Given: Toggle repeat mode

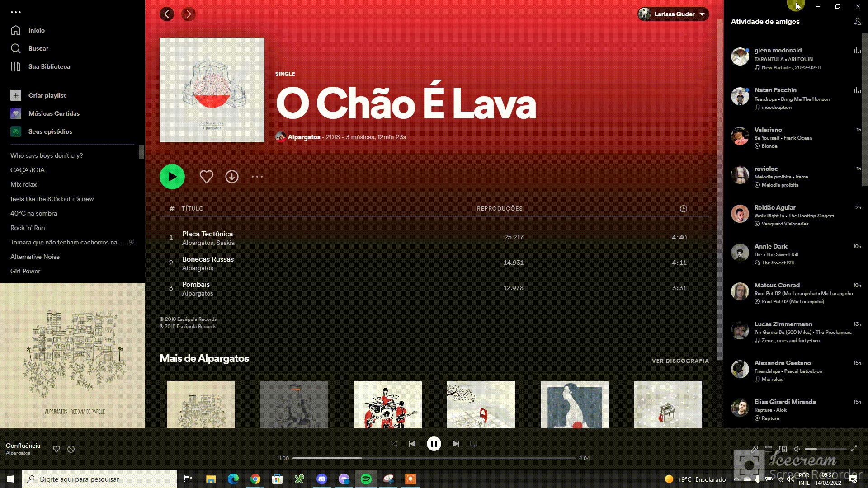Looking at the screenshot, I should coord(474,444).
